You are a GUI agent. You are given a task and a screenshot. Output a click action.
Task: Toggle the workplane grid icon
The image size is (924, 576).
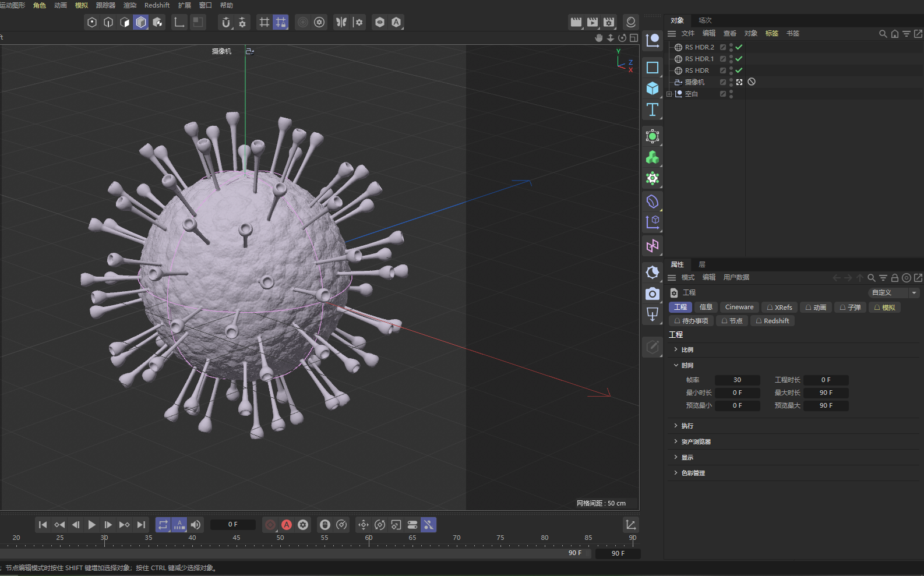(x=264, y=22)
